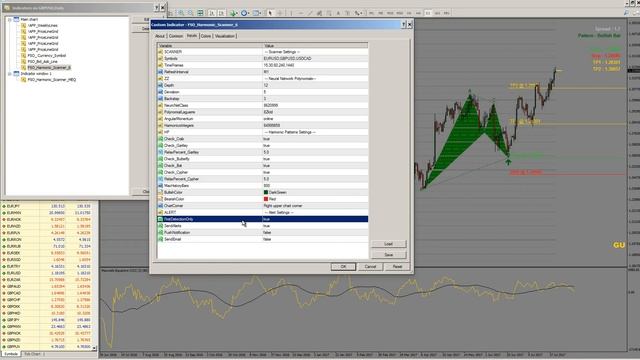Click the indicator icon beside PSO_Harmonic_Scanner_HEQ
The height and width of the screenshot is (360, 640).
24,80
